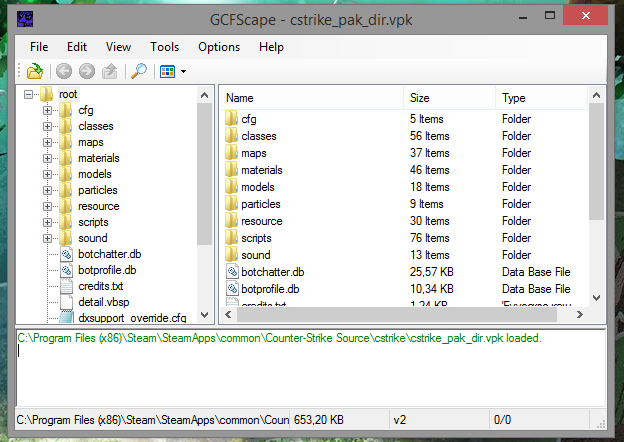Open the Options menu
This screenshot has height=442, width=624.
coord(219,47)
